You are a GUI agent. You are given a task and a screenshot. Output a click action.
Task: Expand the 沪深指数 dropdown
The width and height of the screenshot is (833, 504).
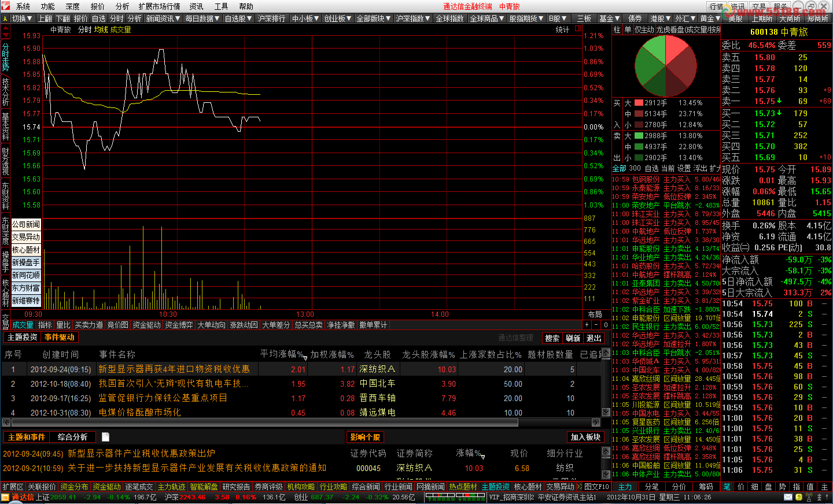(413, 18)
